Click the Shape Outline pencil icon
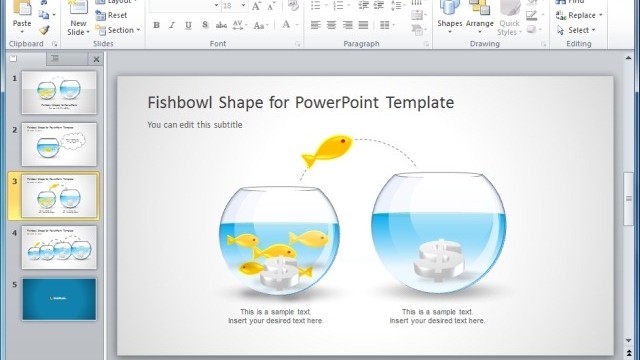Viewport: 640px width, 360px height. (x=531, y=16)
